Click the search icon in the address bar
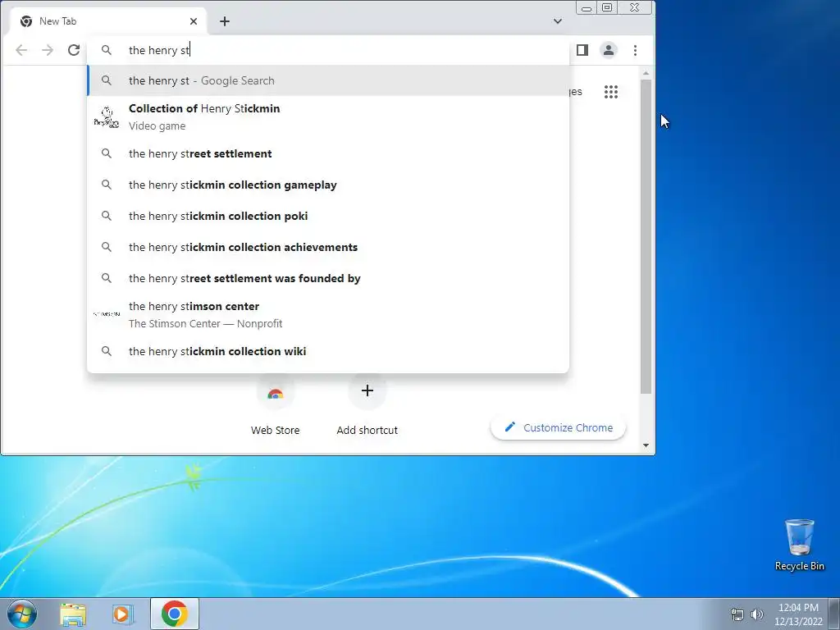This screenshot has width=840, height=630. [x=107, y=50]
